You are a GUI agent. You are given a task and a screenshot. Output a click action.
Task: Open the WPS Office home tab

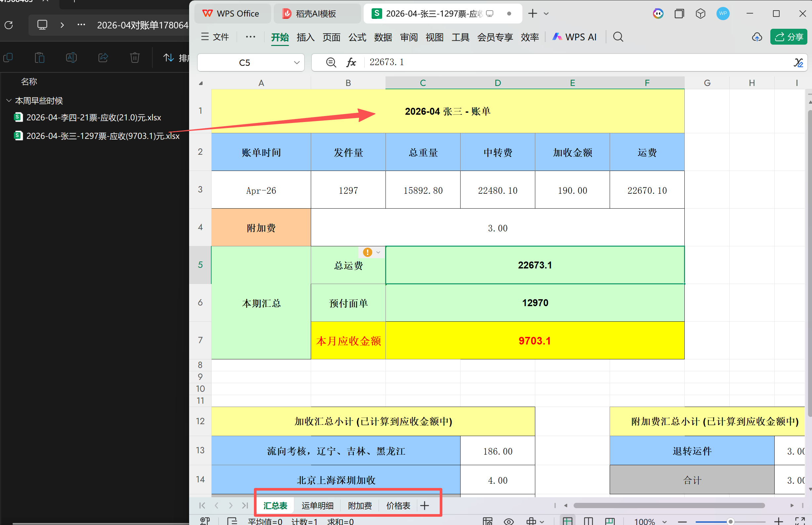[233, 14]
